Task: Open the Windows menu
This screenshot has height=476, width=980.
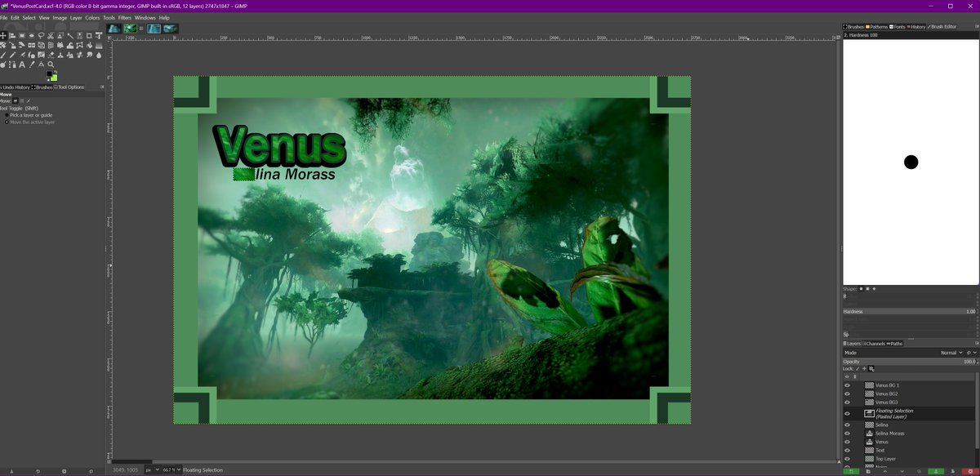Action: tap(145, 17)
